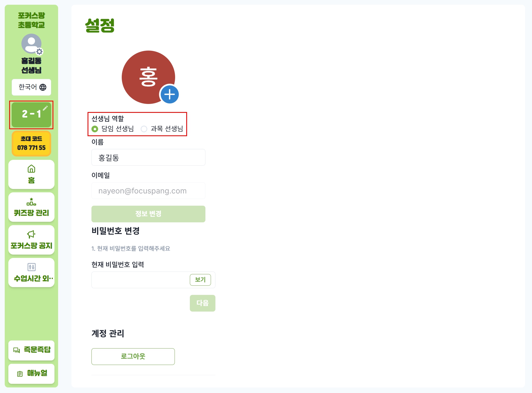This screenshot has width=532, height=393.
Task: Open the 홈 home menu
Action: click(x=31, y=174)
